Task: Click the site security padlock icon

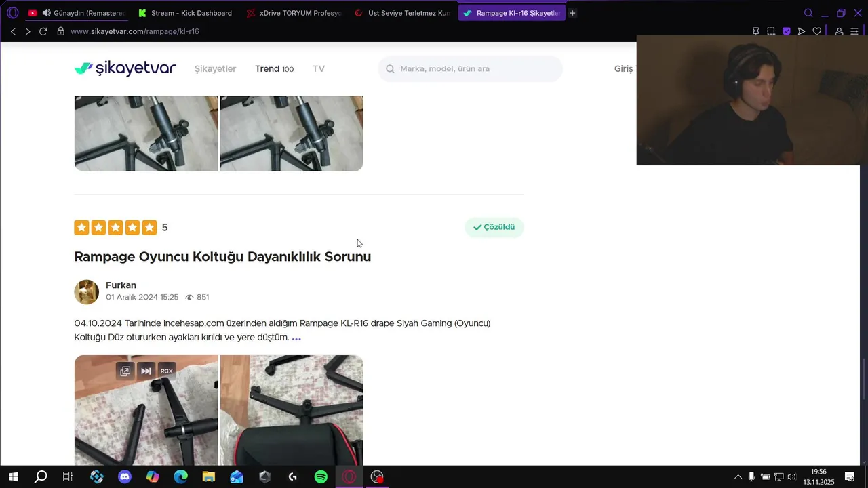Action: point(61,31)
